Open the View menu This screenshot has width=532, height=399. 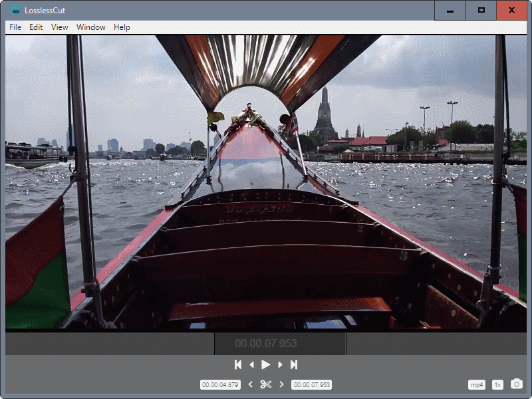tap(60, 27)
